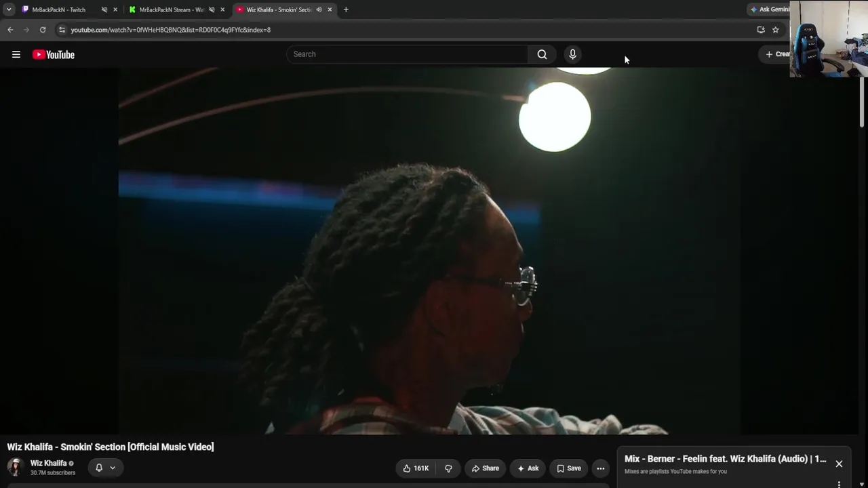
Task: Start voice search with the microphone
Action: [x=572, y=54]
